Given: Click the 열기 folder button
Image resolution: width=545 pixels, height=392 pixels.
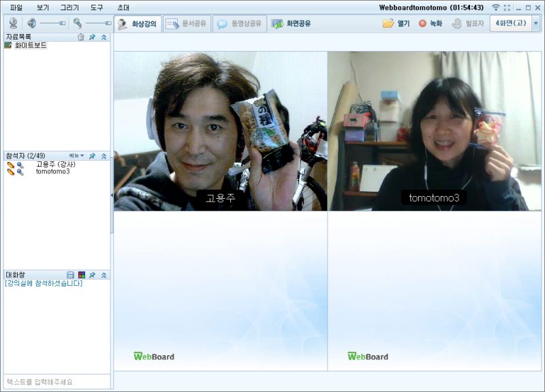Looking at the screenshot, I should [396, 23].
